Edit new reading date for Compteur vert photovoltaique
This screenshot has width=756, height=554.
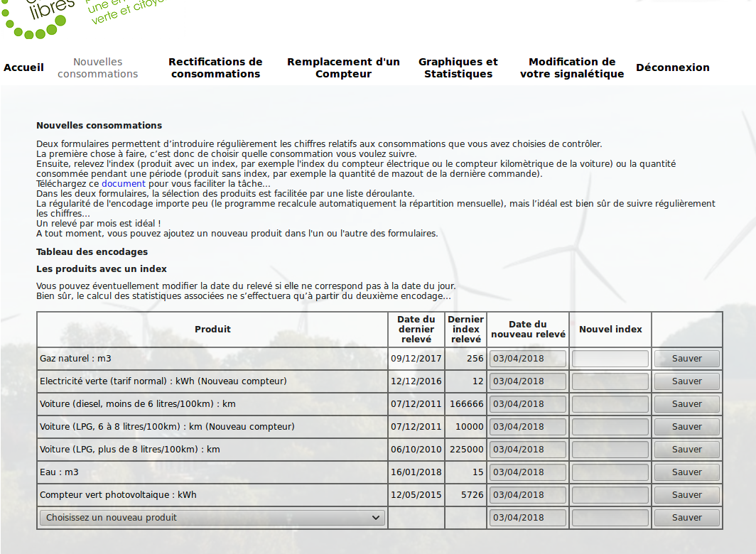(528, 495)
